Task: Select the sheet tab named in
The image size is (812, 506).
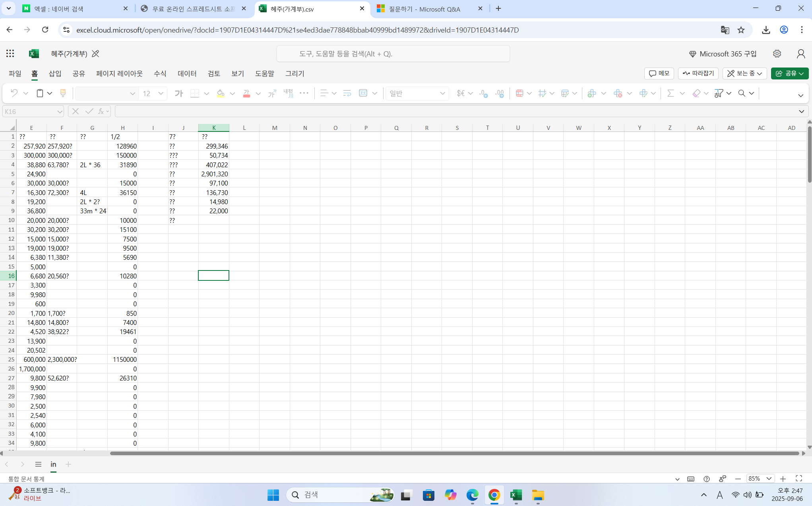Action: pyautogui.click(x=53, y=464)
